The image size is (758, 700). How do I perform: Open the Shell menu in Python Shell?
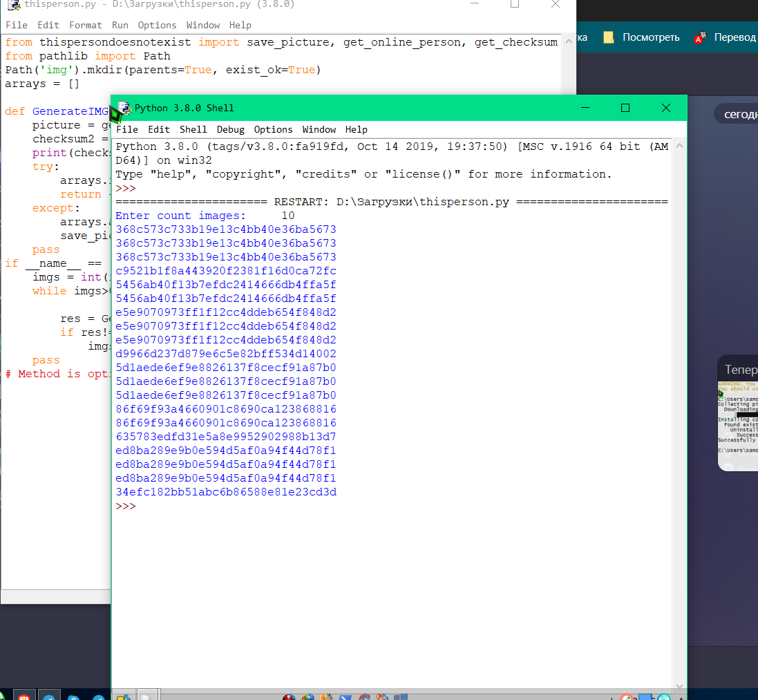(x=193, y=129)
